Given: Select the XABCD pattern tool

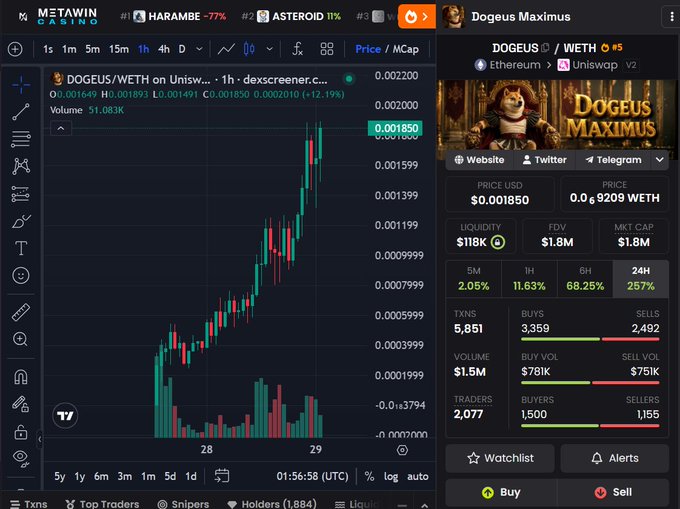Looking at the screenshot, I should click(x=21, y=166).
